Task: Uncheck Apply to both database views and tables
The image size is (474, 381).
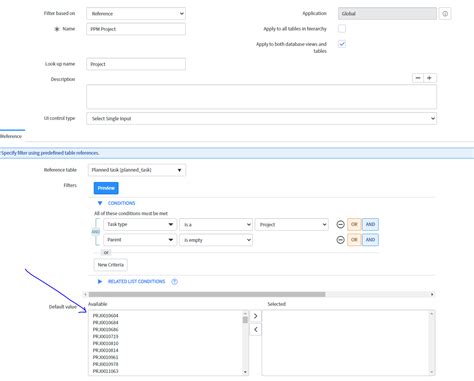Action: pyautogui.click(x=342, y=44)
